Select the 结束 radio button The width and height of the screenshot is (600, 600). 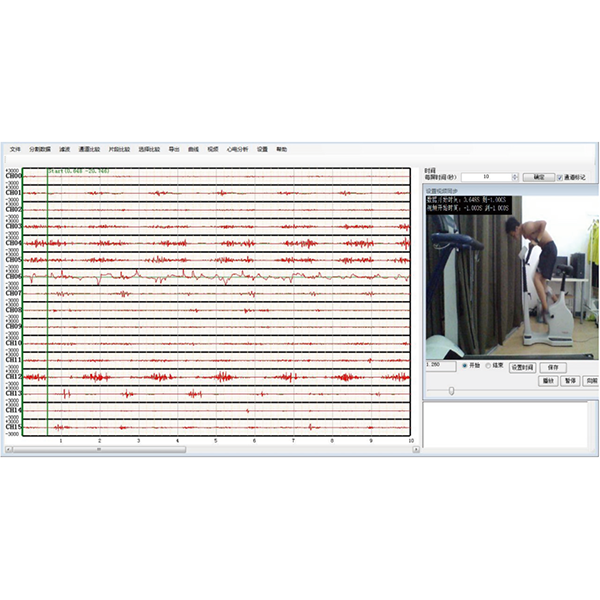click(x=488, y=366)
